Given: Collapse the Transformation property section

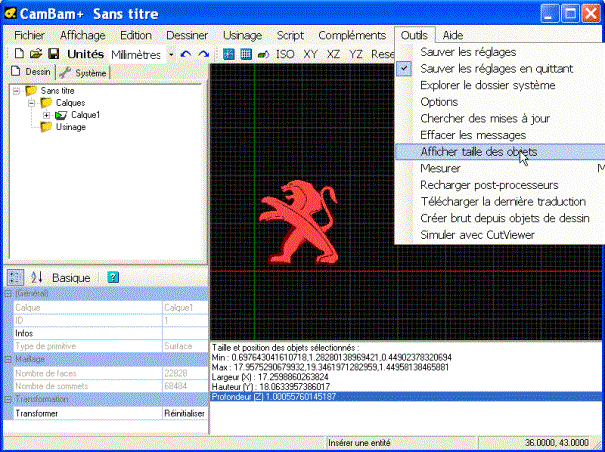Looking at the screenshot, I should click(x=8, y=400).
